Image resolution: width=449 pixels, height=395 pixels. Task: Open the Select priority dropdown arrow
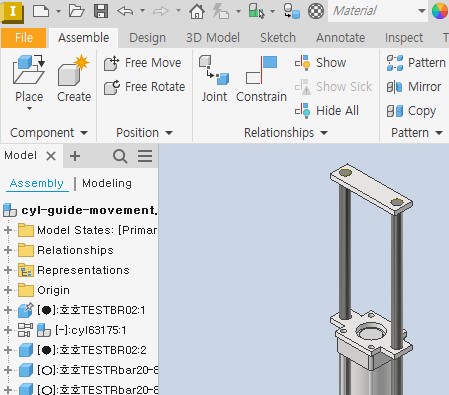coord(273,11)
